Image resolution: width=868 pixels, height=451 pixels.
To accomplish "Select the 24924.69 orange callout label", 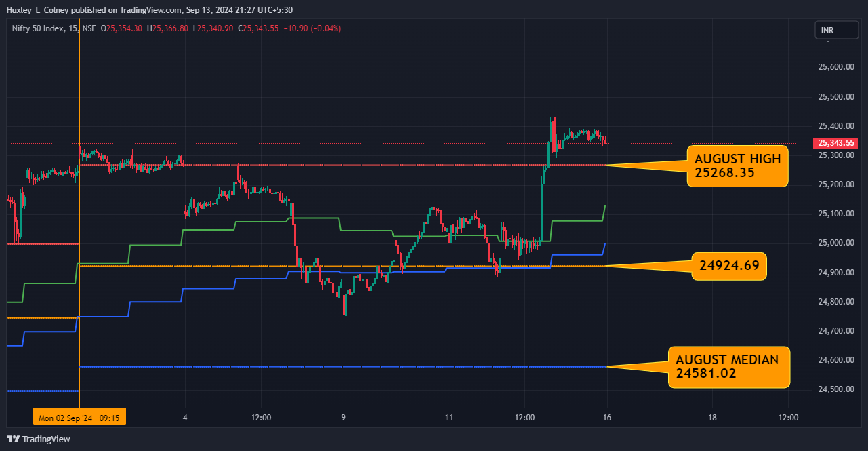I will pos(728,266).
